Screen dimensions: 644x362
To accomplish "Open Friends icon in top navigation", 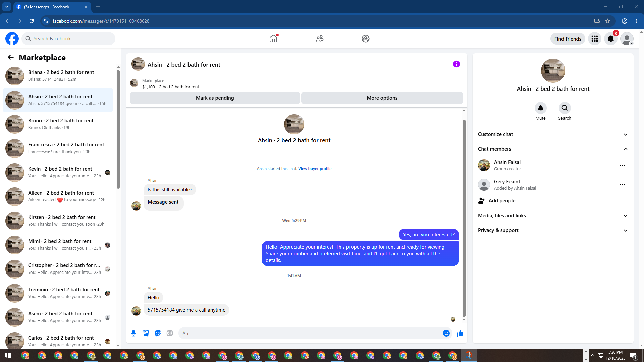I will point(320,39).
